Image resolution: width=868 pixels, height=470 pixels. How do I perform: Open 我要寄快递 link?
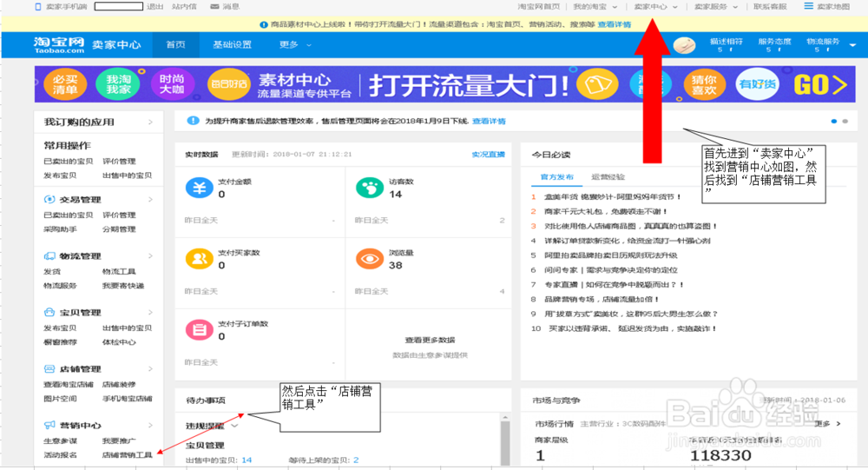pos(123,286)
